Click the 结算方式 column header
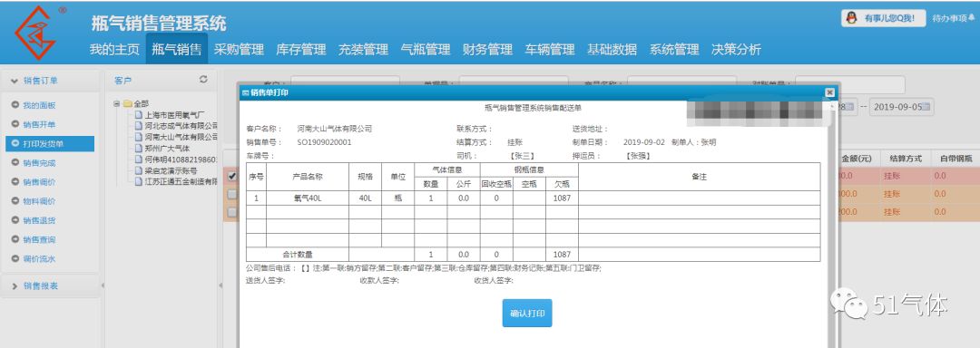Viewport: 980px width, 348px height. pos(905,159)
